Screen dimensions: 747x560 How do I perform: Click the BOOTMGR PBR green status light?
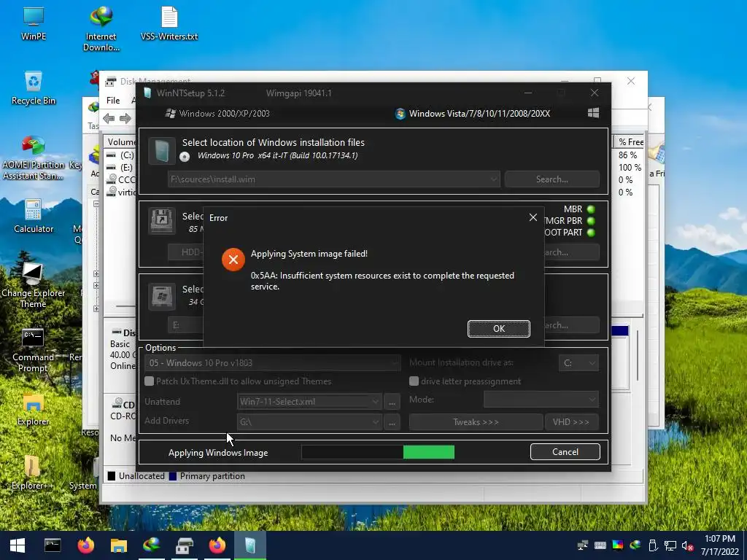(591, 221)
